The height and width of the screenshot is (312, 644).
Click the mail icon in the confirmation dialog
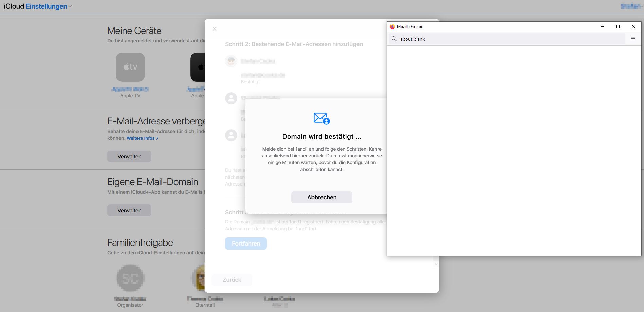pyautogui.click(x=321, y=118)
